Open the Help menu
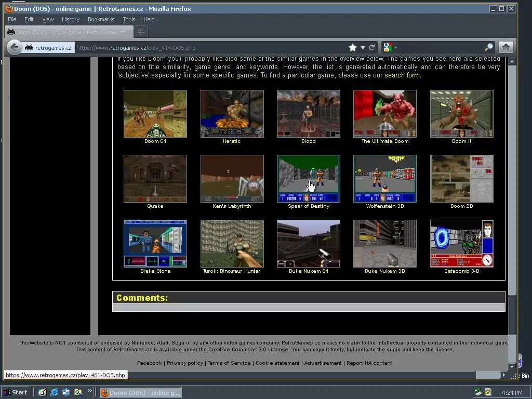532x399 pixels. click(149, 19)
